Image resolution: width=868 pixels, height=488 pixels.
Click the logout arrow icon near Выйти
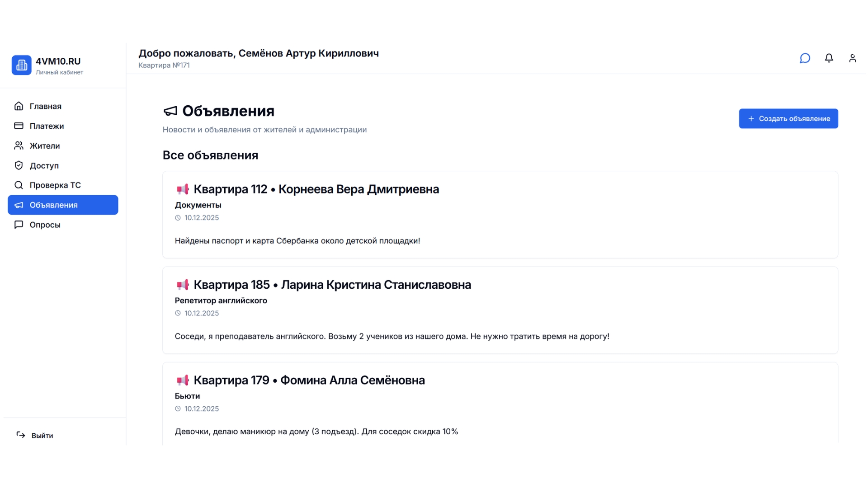click(21, 435)
